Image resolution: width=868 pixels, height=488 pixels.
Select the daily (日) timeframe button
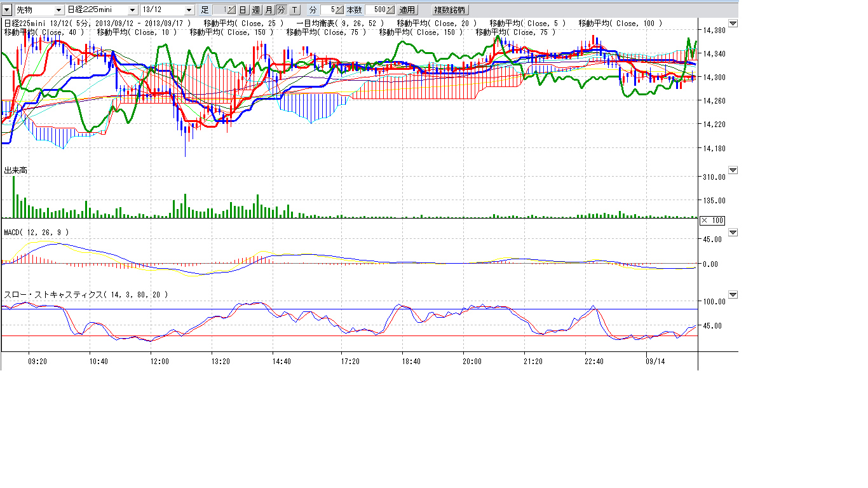point(243,10)
